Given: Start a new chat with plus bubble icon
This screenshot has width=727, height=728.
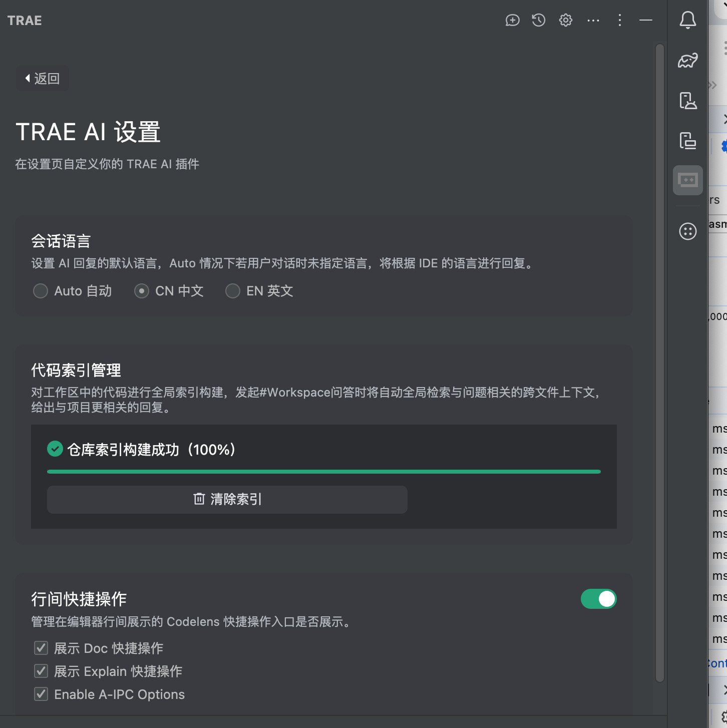Looking at the screenshot, I should click(x=512, y=20).
